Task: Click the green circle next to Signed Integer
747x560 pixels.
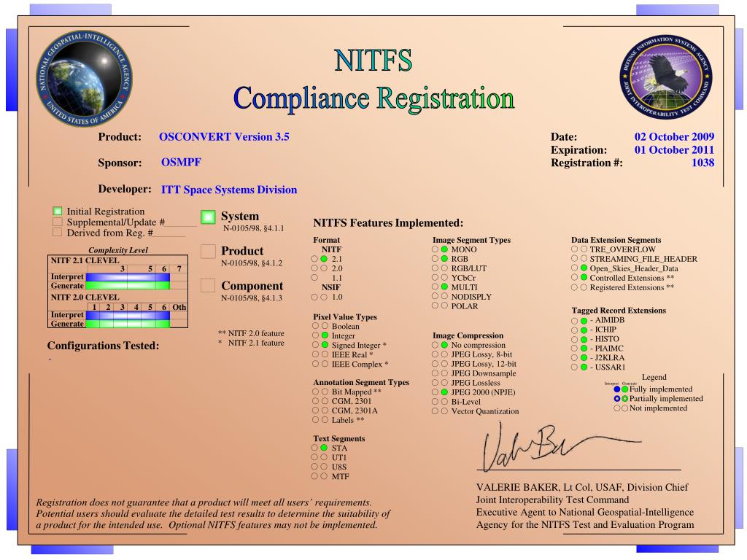Action: click(325, 345)
